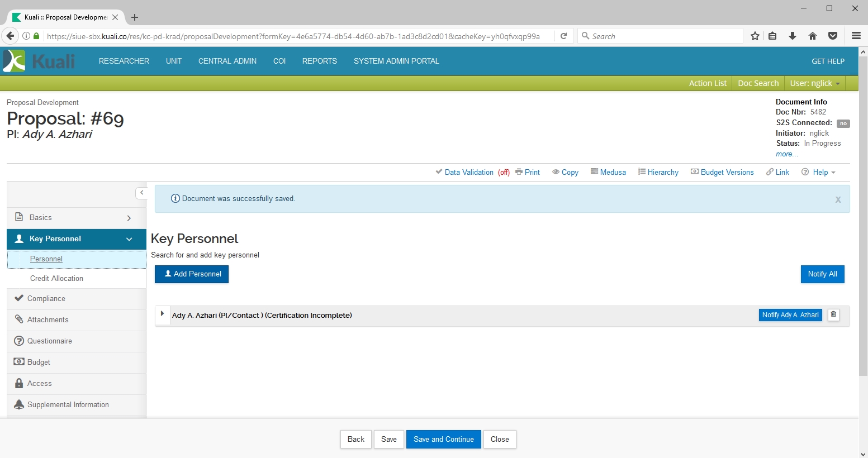Viewport: 868px width, 458px height.
Task: Open the User: nglick dropdown
Action: [x=814, y=83]
